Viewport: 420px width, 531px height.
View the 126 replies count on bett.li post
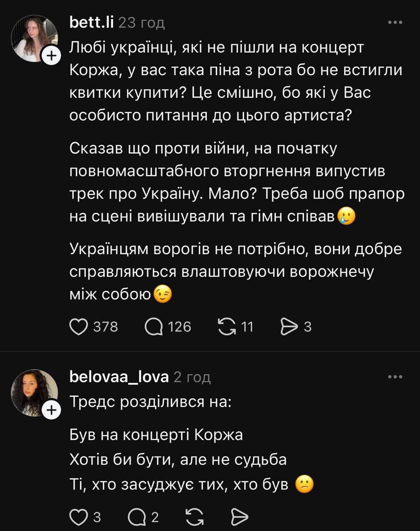pyautogui.click(x=180, y=327)
